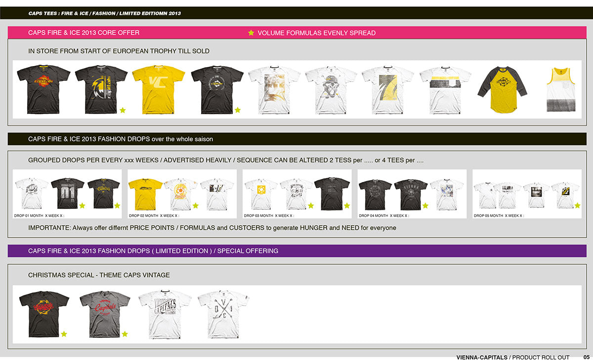This screenshot has width=593, height=364.
Task: Open the white crossed-arrows tee in Christmas Special
Action: [x=223, y=314]
